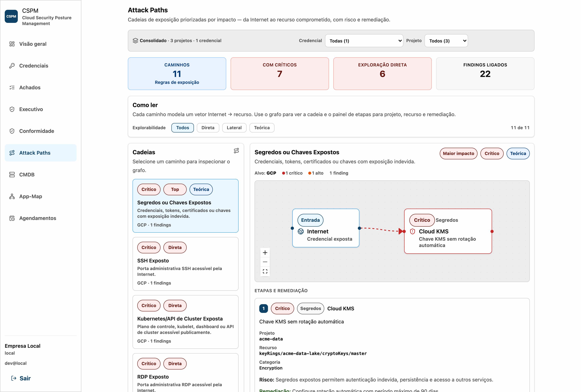Click the Caminhos 11 summary card

pos(177,74)
